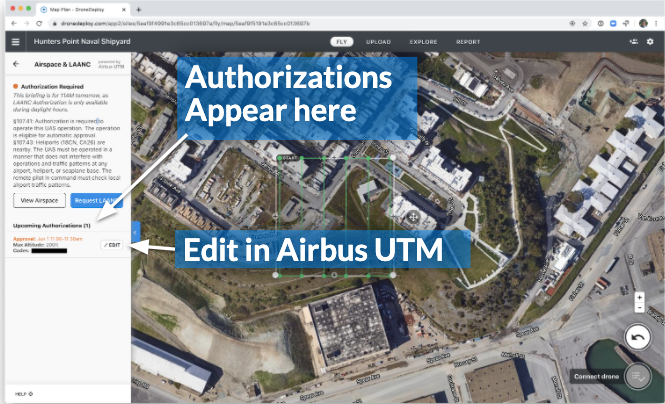Click the Airspace & LAANC panel title

pyautogui.click(x=62, y=64)
